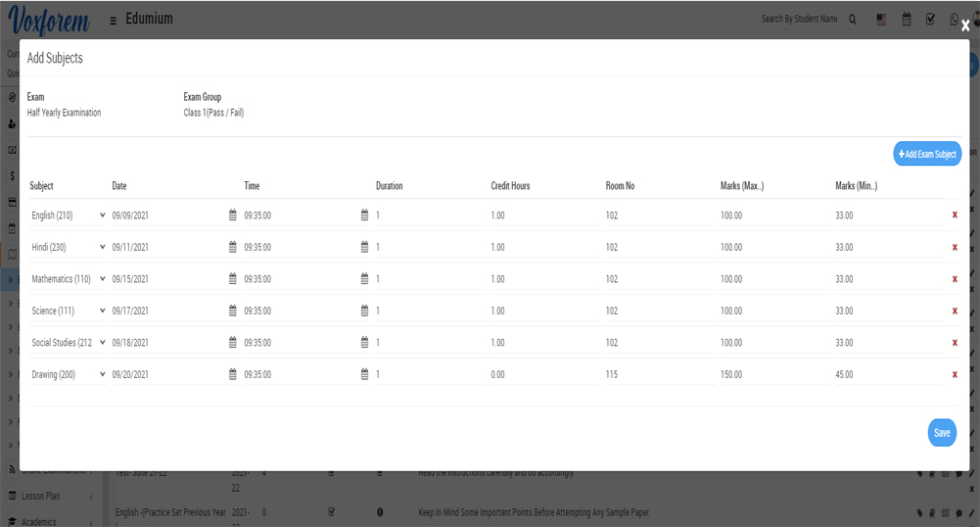Toggle the task checklist icon in header
Image resolution: width=980 pixels, height=527 pixels.
click(930, 19)
